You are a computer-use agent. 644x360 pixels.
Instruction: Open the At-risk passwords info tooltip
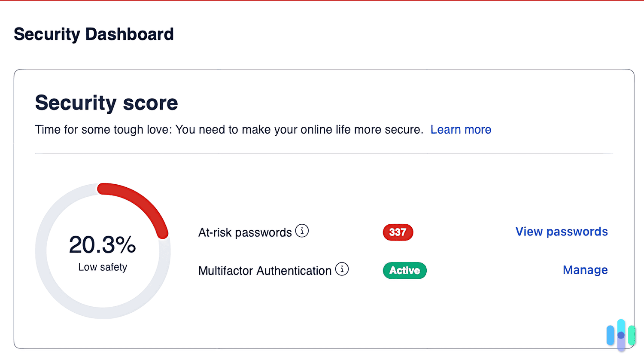click(x=302, y=231)
